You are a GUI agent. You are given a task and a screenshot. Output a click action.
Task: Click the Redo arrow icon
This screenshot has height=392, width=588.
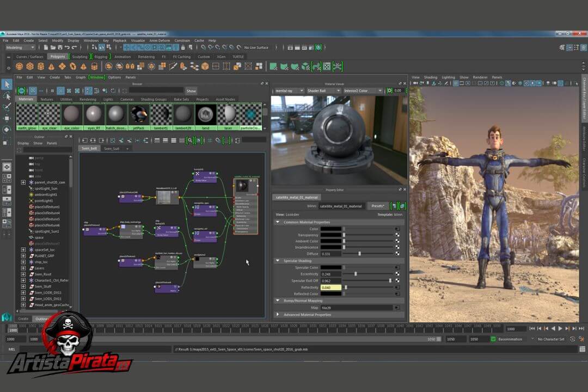coord(74,48)
